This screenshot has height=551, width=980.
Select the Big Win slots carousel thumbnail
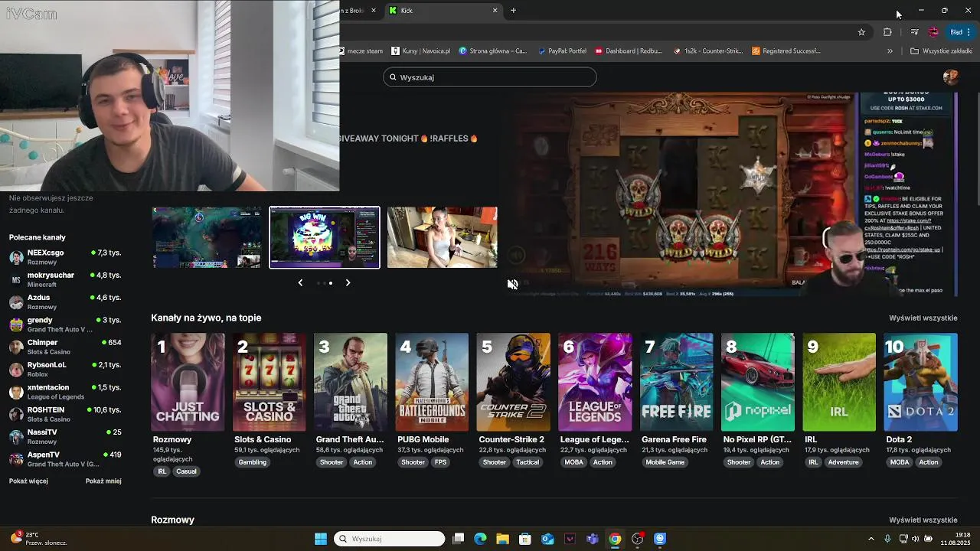325,237
